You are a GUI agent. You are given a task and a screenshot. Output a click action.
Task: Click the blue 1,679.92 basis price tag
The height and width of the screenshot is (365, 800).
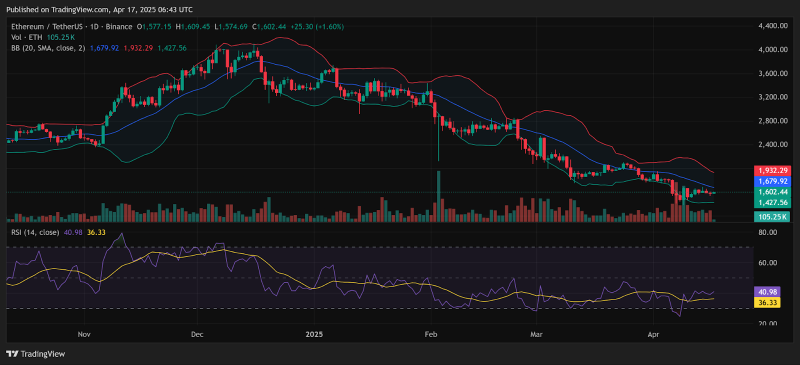771,181
